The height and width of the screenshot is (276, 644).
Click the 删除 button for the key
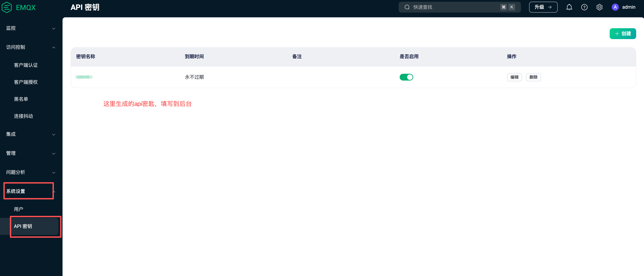tap(533, 77)
